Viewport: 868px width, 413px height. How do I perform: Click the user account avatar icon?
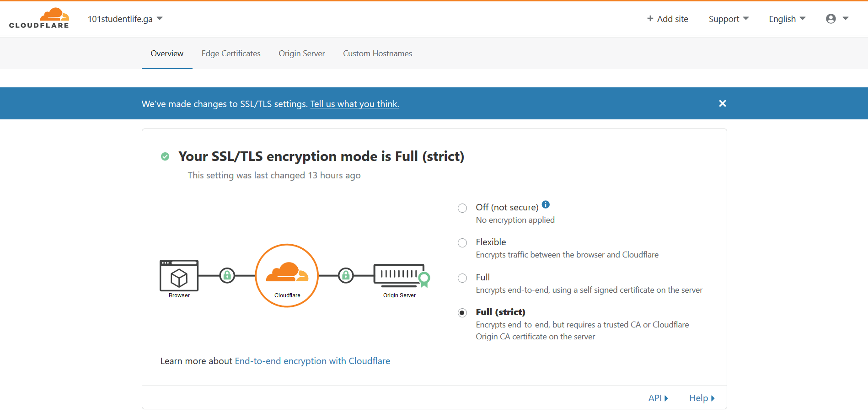[x=831, y=19]
